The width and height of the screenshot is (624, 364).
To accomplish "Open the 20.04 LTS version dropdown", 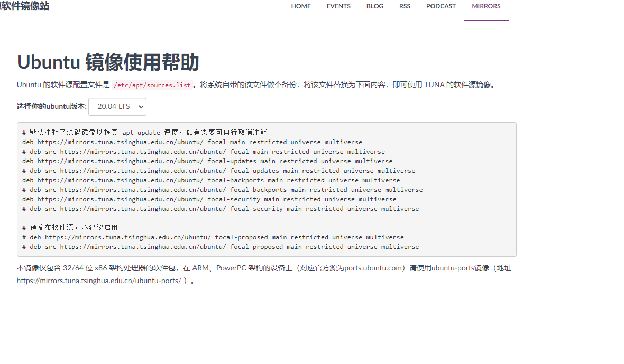I will (x=117, y=107).
